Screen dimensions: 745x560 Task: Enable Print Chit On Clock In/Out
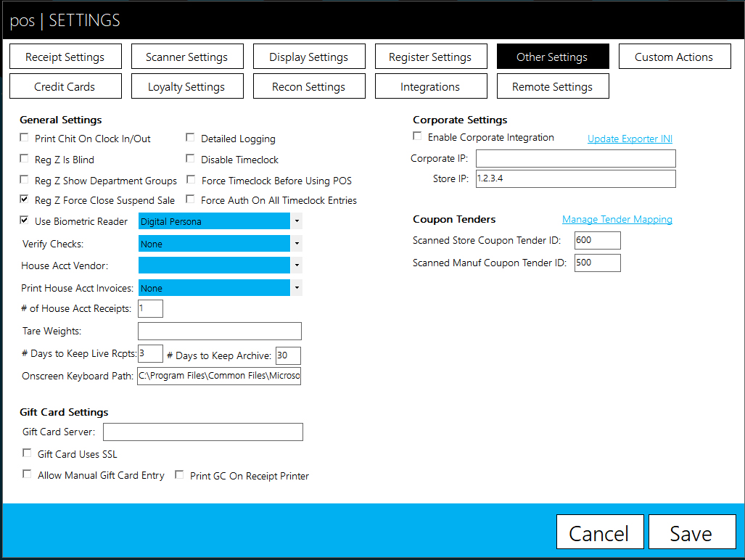24,138
